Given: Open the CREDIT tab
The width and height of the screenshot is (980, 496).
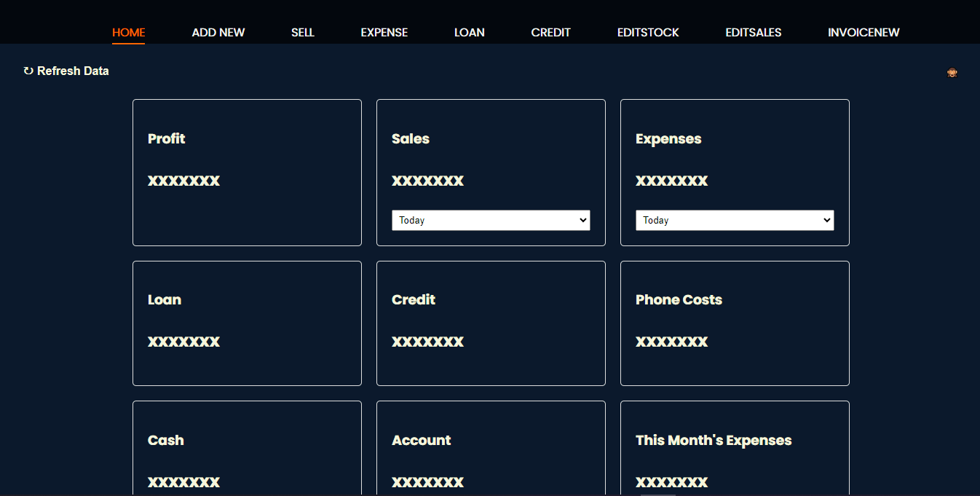Looking at the screenshot, I should pos(550,32).
